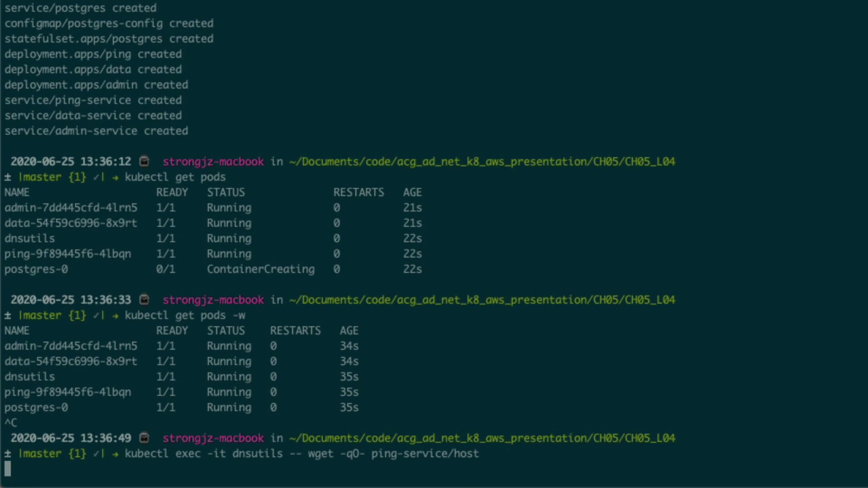Click the strongjz-macbook hostname on the first prompt

tap(213, 162)
